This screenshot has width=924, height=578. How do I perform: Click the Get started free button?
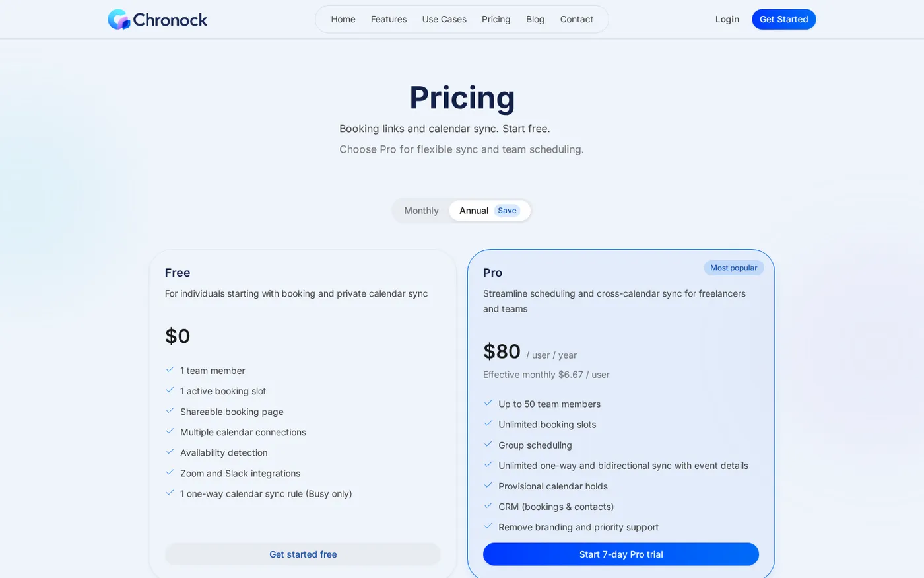tap(303, 554)
